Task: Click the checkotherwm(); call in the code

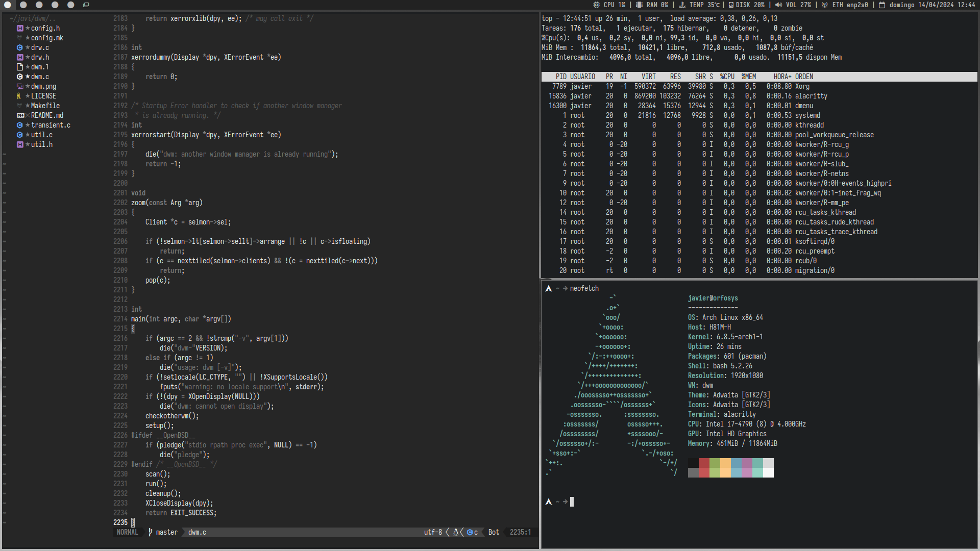Action: tap(172, 416)
